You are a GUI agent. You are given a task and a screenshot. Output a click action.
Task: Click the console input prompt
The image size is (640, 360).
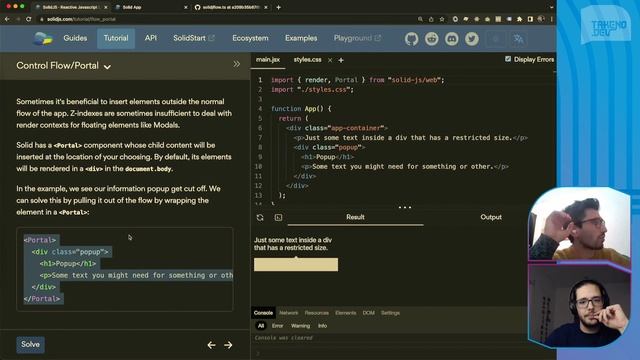pyautogui.click(x=390, y=353)
